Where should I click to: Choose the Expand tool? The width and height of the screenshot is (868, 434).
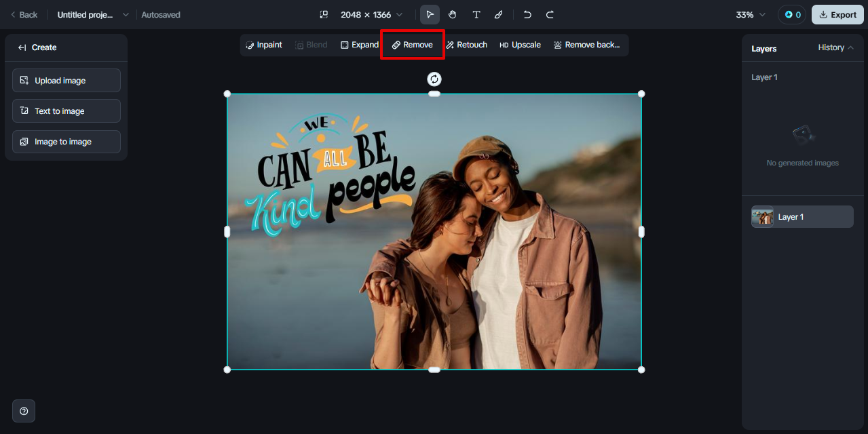(360, 45)
